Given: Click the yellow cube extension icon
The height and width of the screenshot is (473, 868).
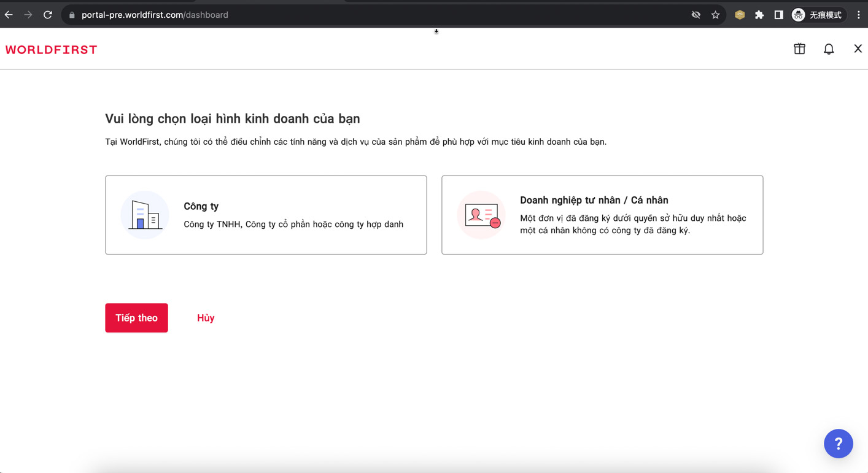Looking at the screenshot, I should click(x=740, y=15).
